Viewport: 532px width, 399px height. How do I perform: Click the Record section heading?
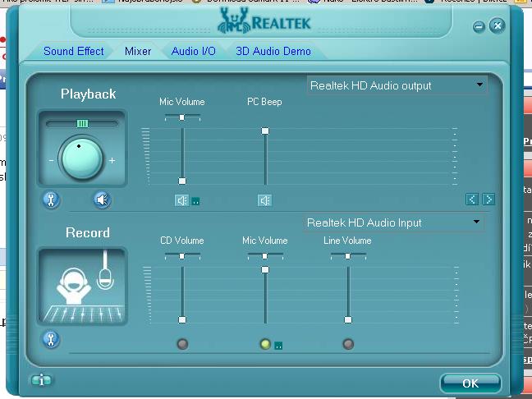pyautogui.click(x=88, y=233)
